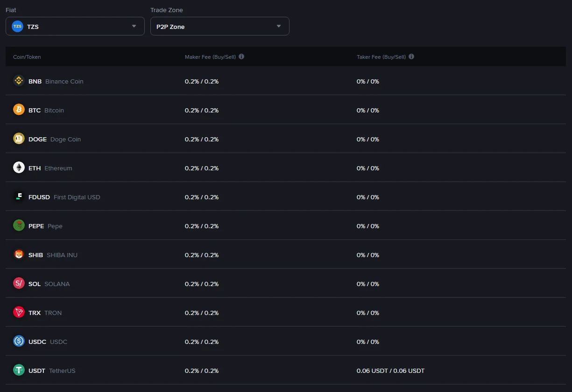Click the Bitcoin BTC icon
This screenshot has width=572, height=392.
point(19,110)
